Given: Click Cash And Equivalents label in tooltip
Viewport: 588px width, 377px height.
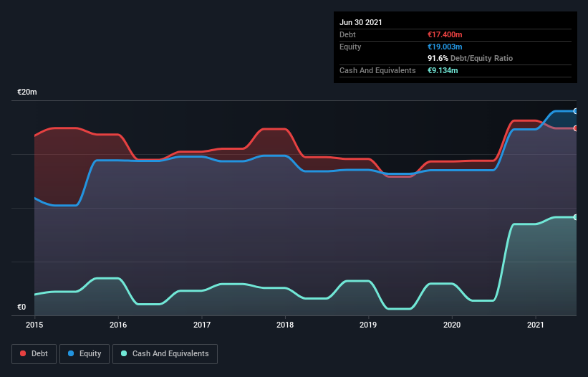Looking at the screenshot, I should point(377,70).
